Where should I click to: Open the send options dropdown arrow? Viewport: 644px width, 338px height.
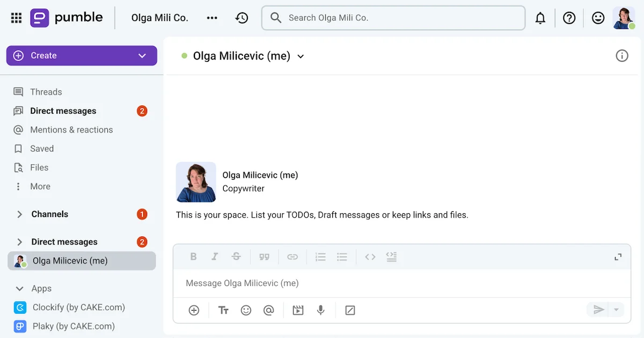coord(615,310)
